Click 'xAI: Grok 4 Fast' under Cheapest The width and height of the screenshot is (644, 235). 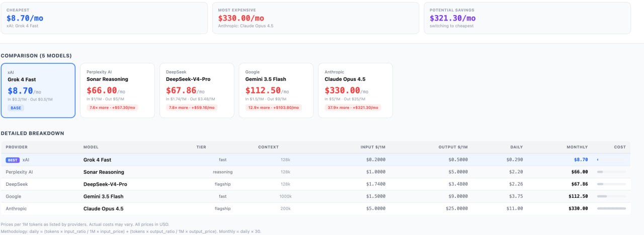22,26
